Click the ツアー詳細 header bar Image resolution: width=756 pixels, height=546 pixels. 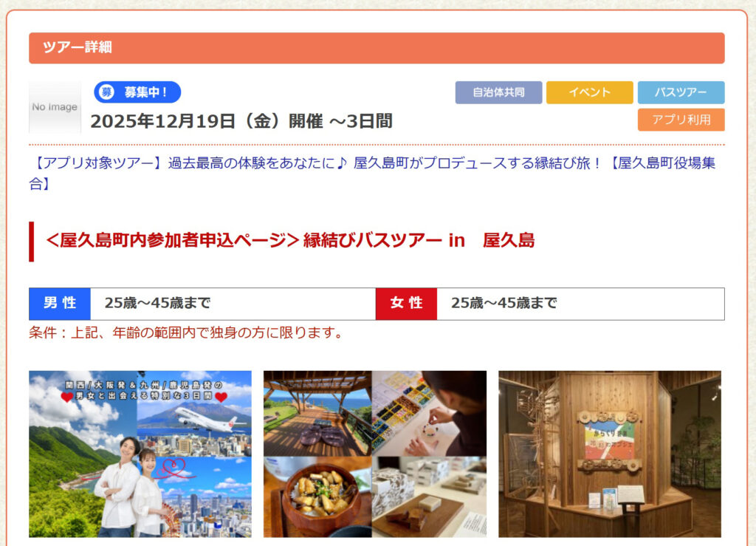coord(377,48)
